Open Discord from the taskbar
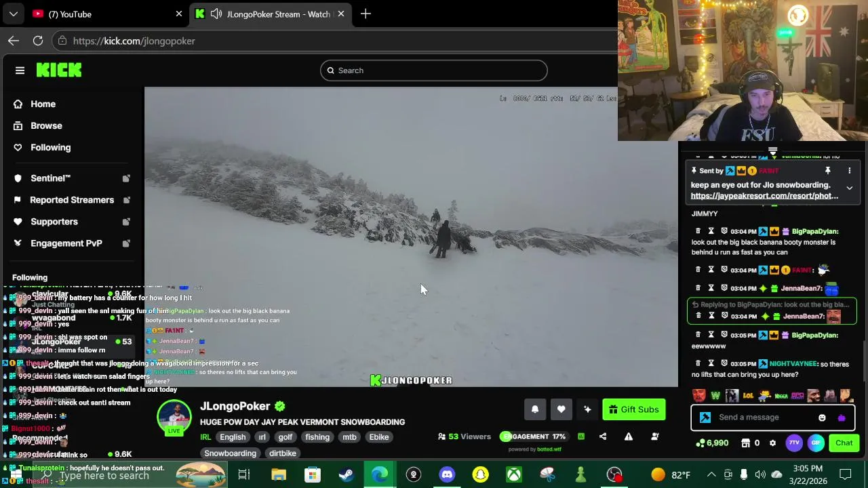This screenshot has height=488, width=868. (447, 474)
